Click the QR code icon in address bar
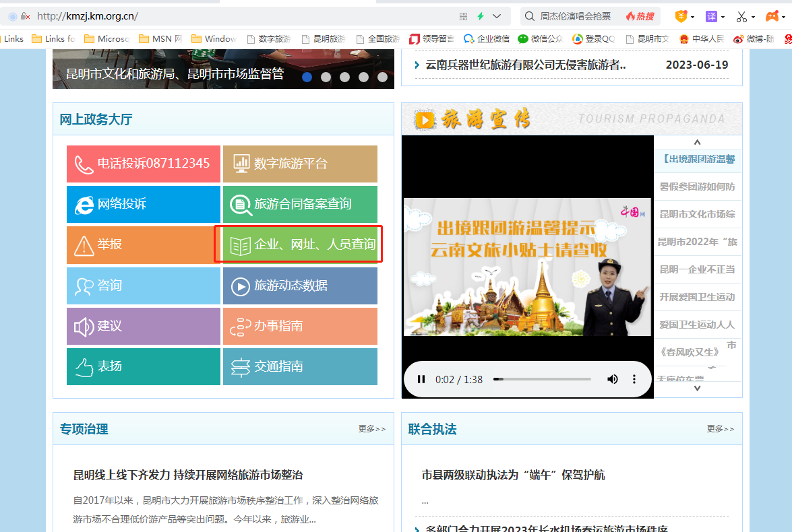792x532 pixels. [463, 17]
